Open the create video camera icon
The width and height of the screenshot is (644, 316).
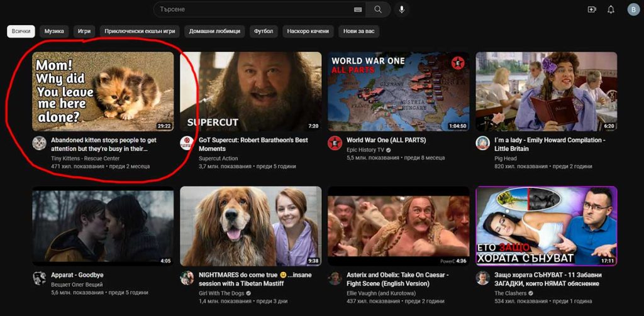point(591,9)
